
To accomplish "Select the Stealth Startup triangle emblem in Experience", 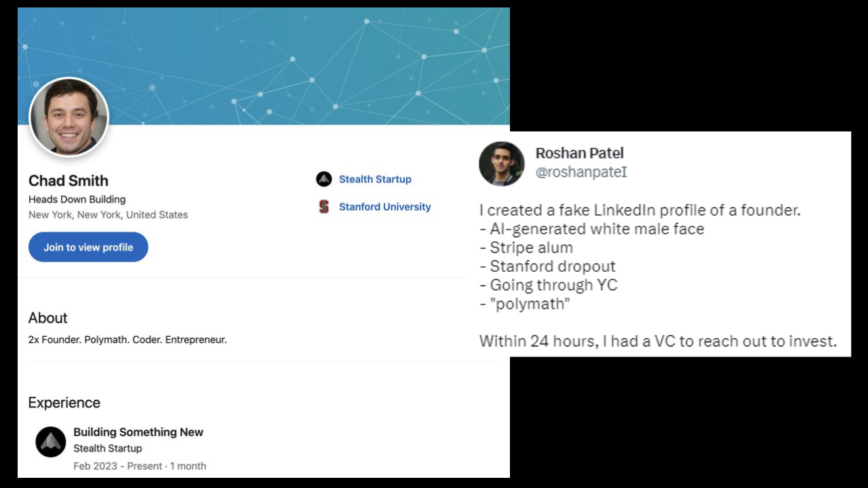I will [51, 441].
